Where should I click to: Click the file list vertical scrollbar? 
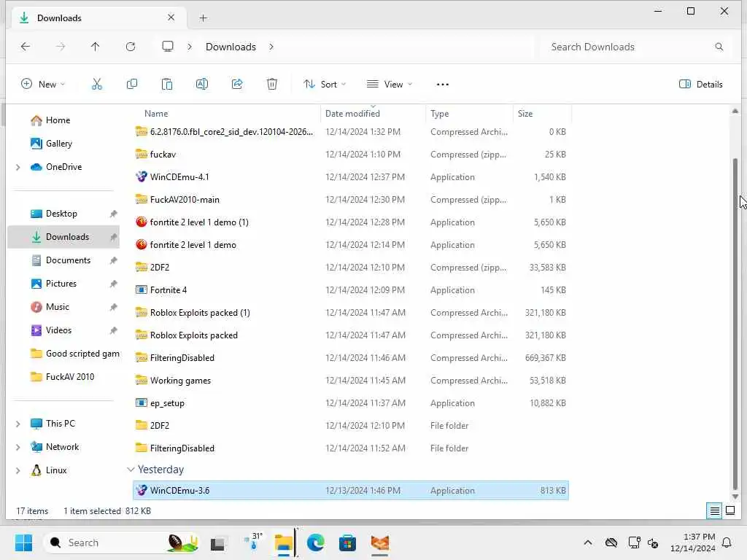tap(735, 324)
